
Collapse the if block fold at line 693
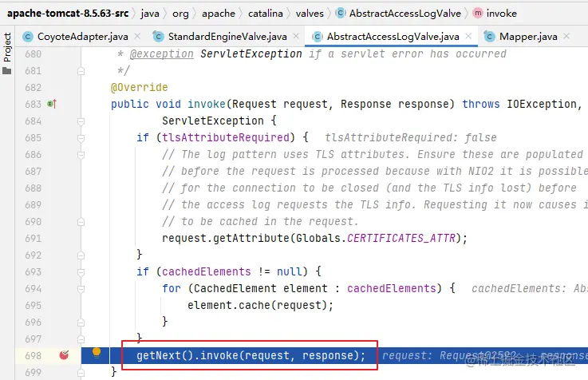click(x=81, y=272)
